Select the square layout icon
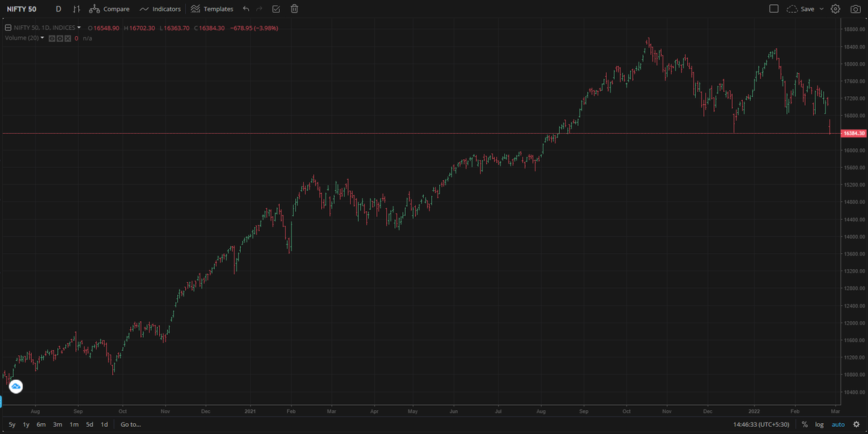The image size is (868, 434). (x=774, y=9)
